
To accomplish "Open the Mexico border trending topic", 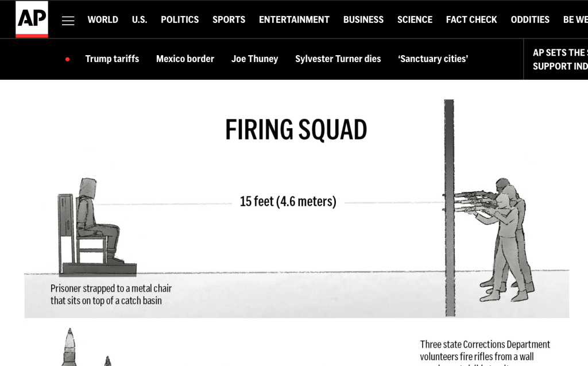I will coord(185,59).
